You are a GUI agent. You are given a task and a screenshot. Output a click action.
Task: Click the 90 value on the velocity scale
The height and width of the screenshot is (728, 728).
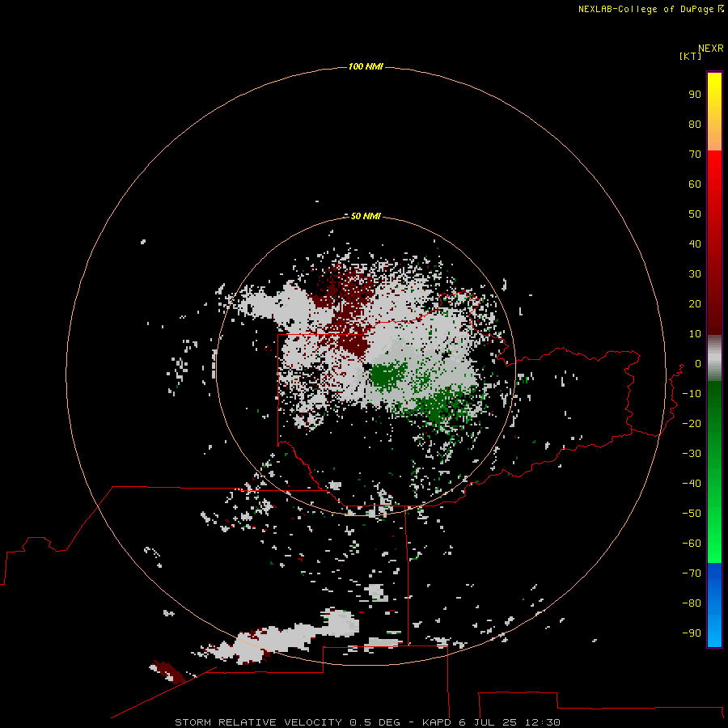pos(695,95)
